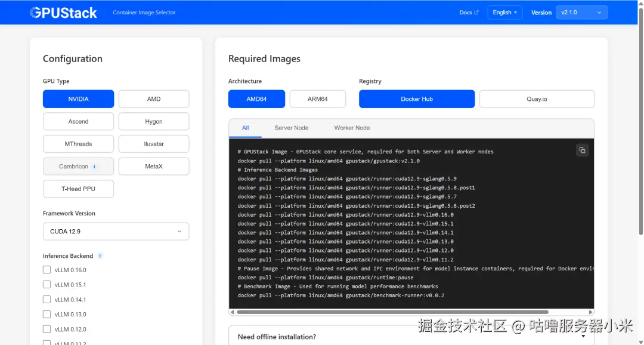Expand the Need offline installation section
The width and height of the screenshot is (644, 345).
411,337
